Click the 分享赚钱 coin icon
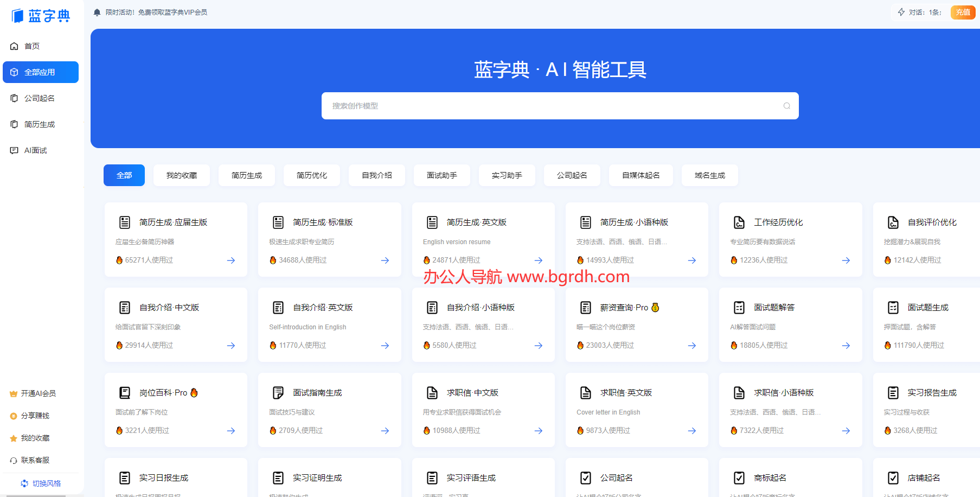 [x=14, y=416]
